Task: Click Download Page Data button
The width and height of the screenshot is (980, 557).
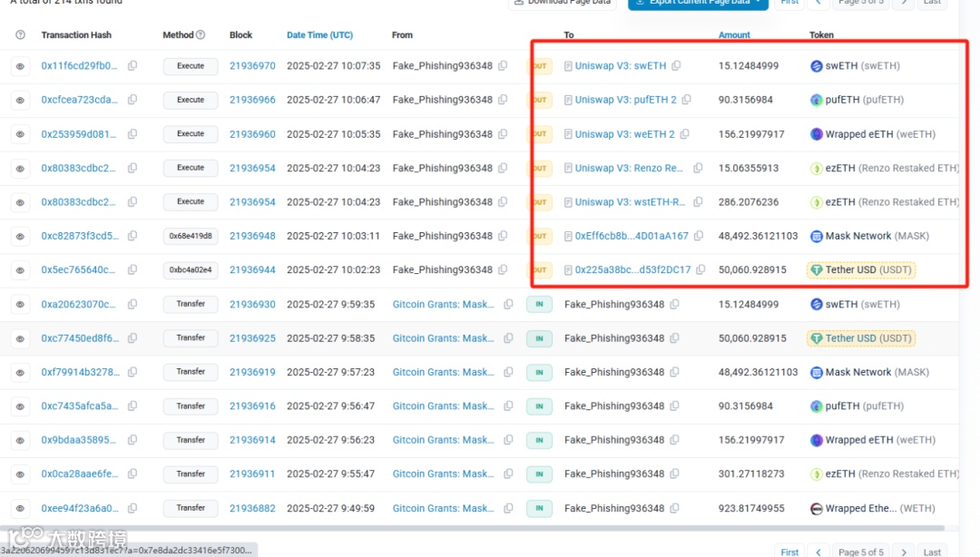Action: pos(563,3)
